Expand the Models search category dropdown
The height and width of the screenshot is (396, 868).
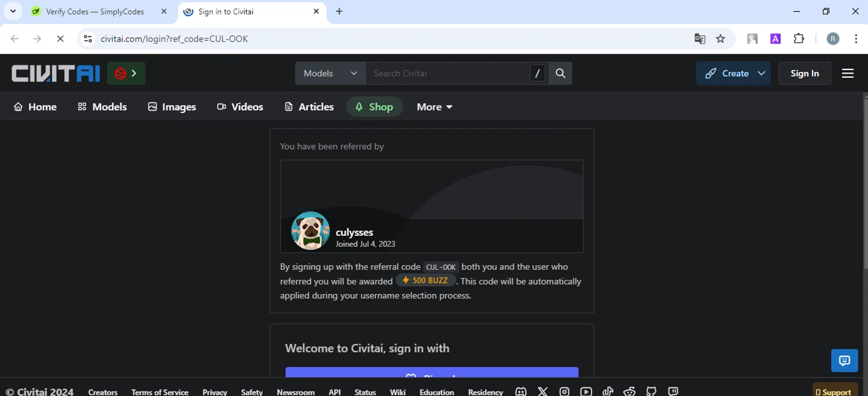(330, 74)
